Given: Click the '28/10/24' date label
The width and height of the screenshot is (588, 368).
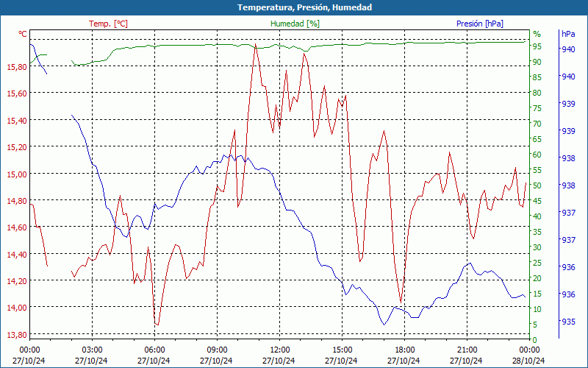Looking at the screenshot, I should 528,361.
